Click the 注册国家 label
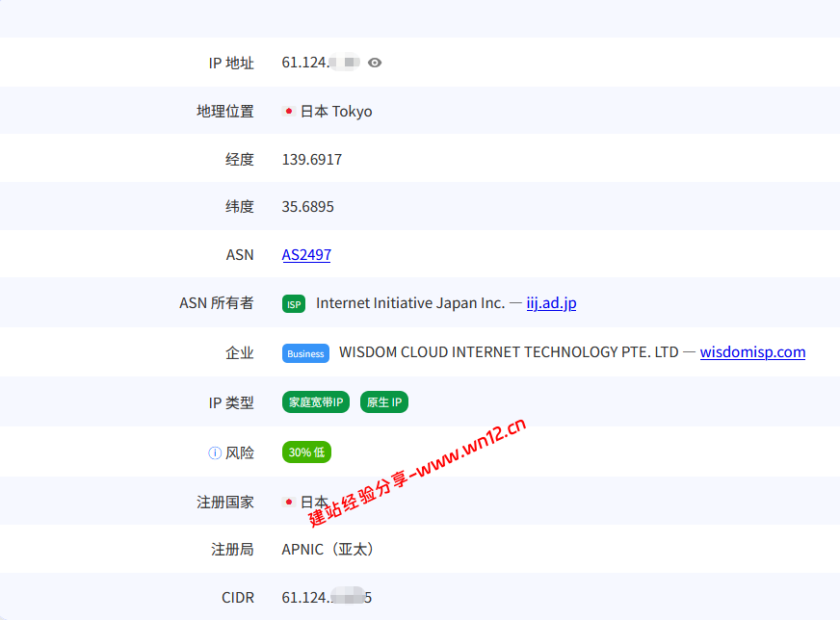Screen dimensions: 840x620 coord(225,503)
